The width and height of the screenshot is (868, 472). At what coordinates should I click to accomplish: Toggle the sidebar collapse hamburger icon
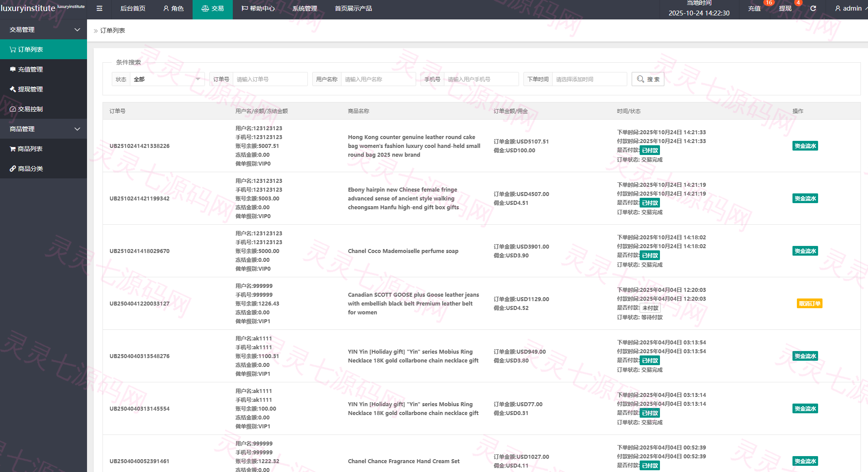point(99,8)
